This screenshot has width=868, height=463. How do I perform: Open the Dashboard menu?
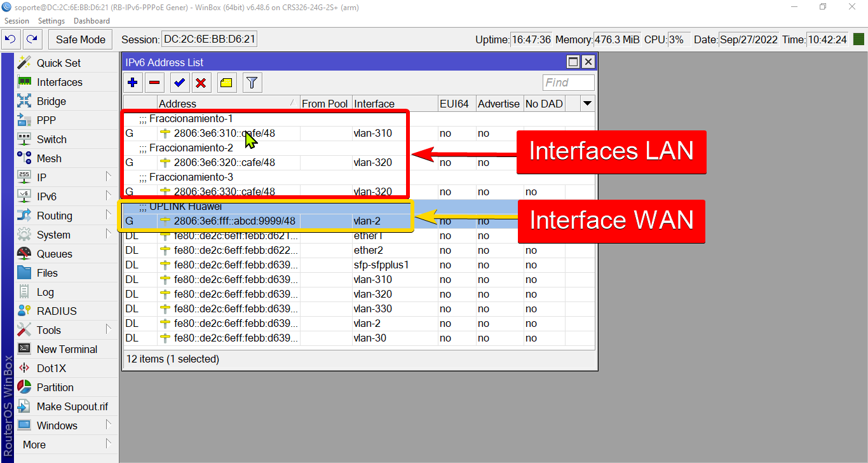92,21
